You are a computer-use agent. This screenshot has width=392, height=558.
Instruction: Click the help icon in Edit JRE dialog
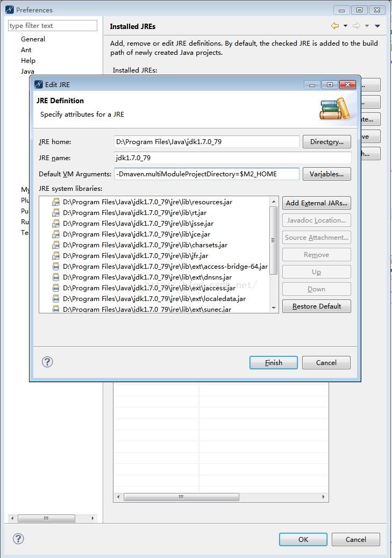click(x=47, y=362)
